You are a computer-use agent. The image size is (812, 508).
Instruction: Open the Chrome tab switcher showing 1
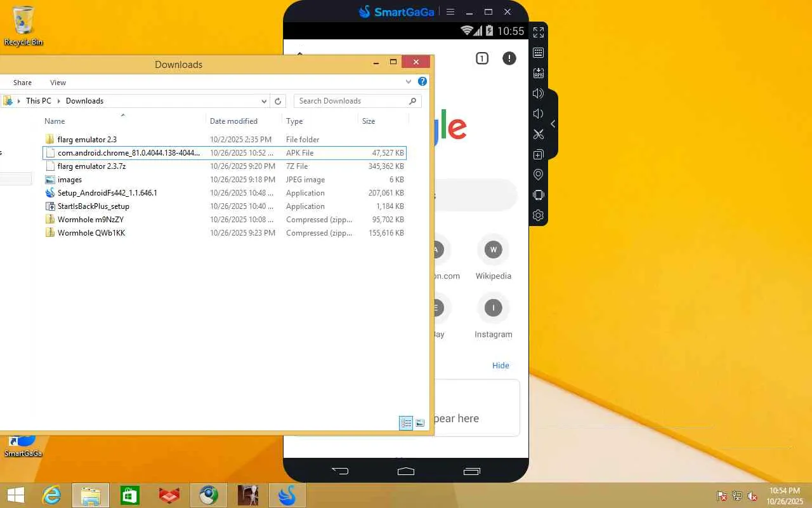click(x=482, y=58)
